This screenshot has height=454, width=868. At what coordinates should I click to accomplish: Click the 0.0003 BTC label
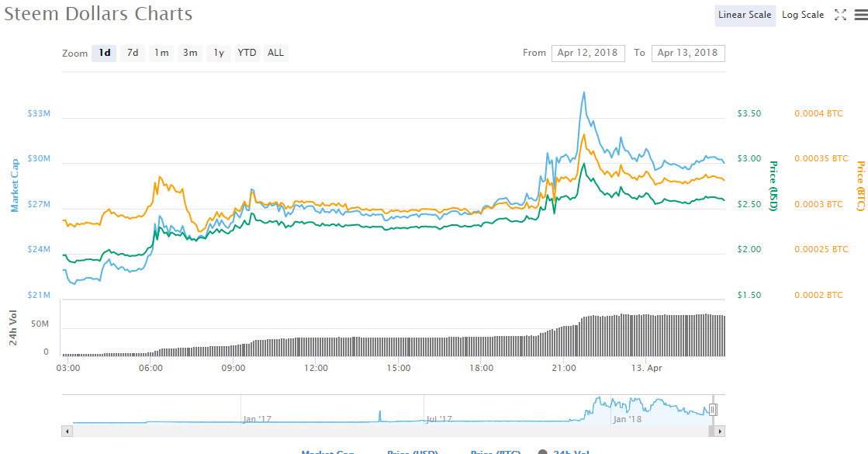(818, 204)
